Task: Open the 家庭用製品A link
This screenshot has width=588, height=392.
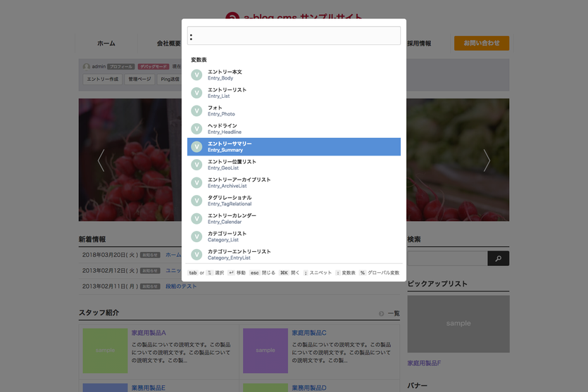Action: click(x=149, y=333)
